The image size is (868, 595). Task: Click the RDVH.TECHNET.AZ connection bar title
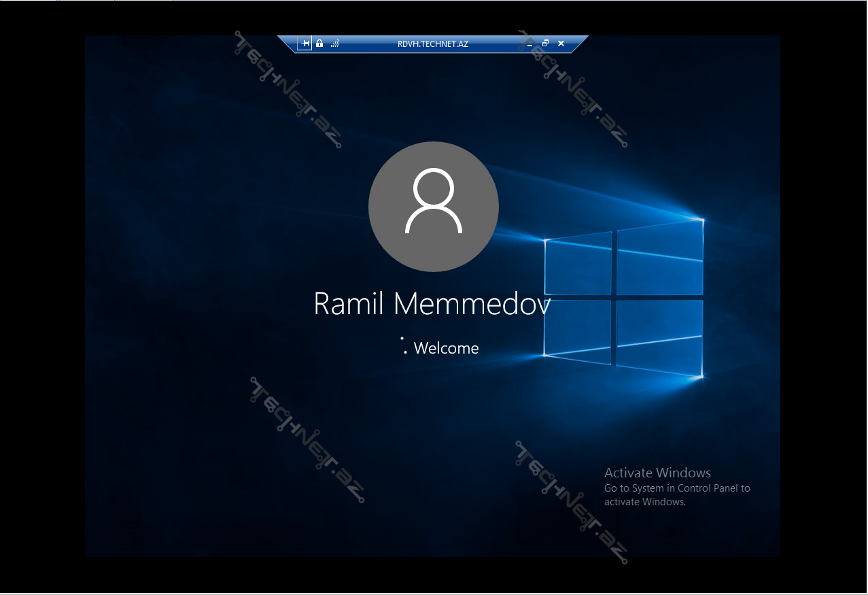433,44
